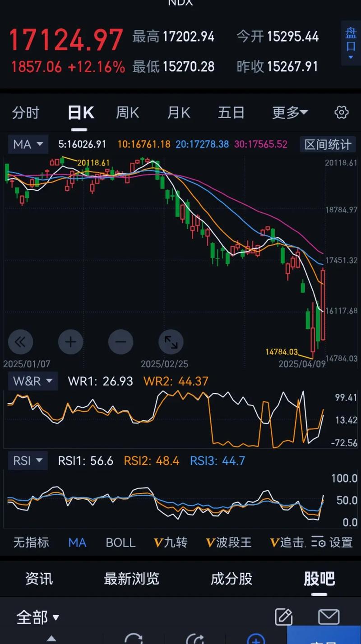Enable the BOLL indicator
The height and width of the screenshot is (644, 361).
pos(120,542)
